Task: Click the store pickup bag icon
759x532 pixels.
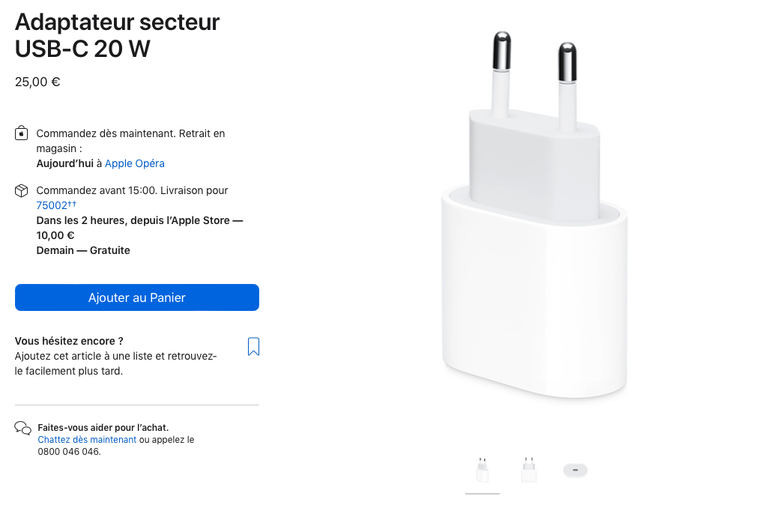Action: [22, 133]
